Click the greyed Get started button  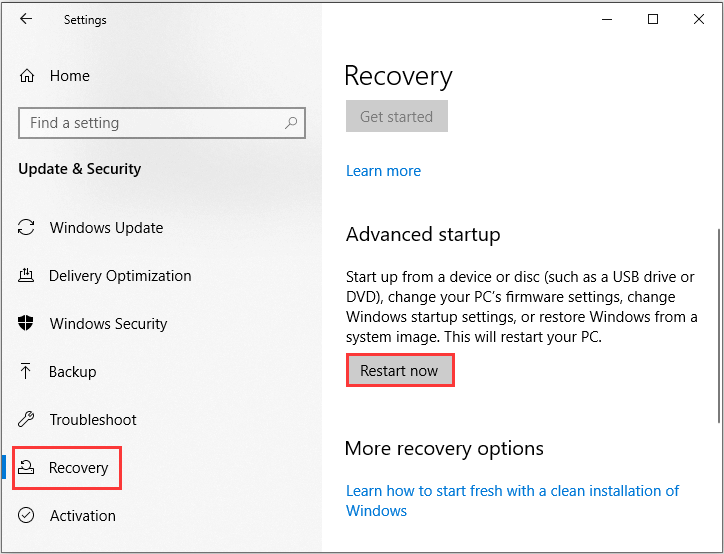[396, 117]
